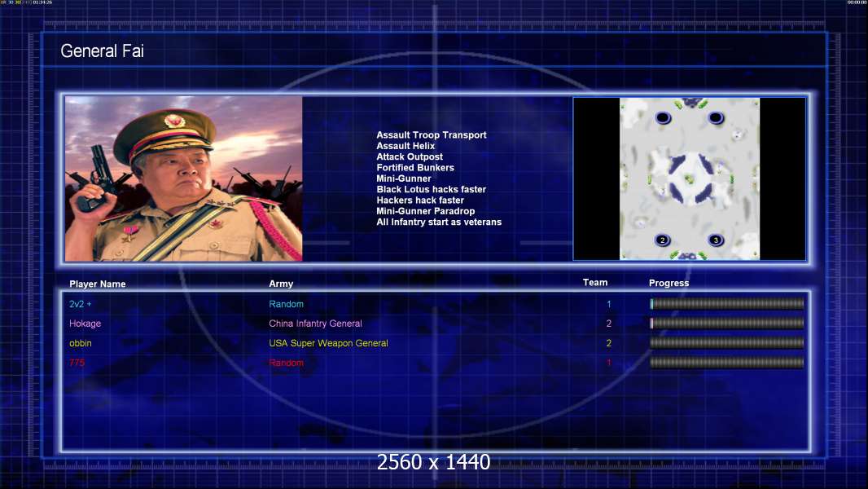Viewport: 868px width, 489px height.
Task: Click the Progress column header
Action: (x=669, y=283)
